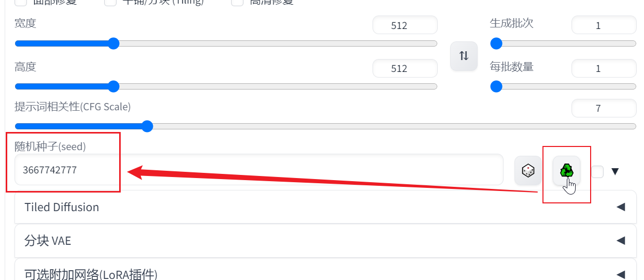The image size is (644, 280).
Task: Swap width and height with arrows button
Action: 464,56
